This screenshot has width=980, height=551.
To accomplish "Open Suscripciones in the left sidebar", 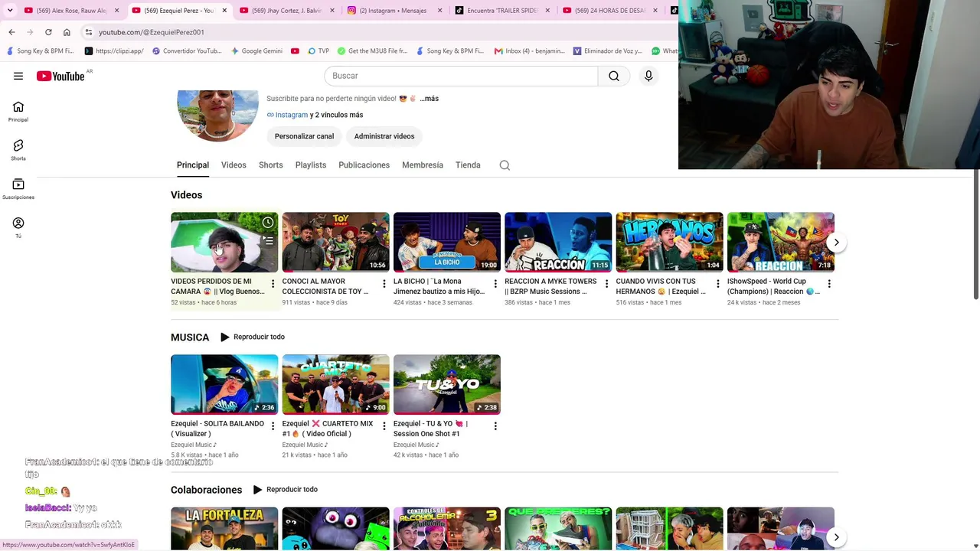I will coord(18,189).
